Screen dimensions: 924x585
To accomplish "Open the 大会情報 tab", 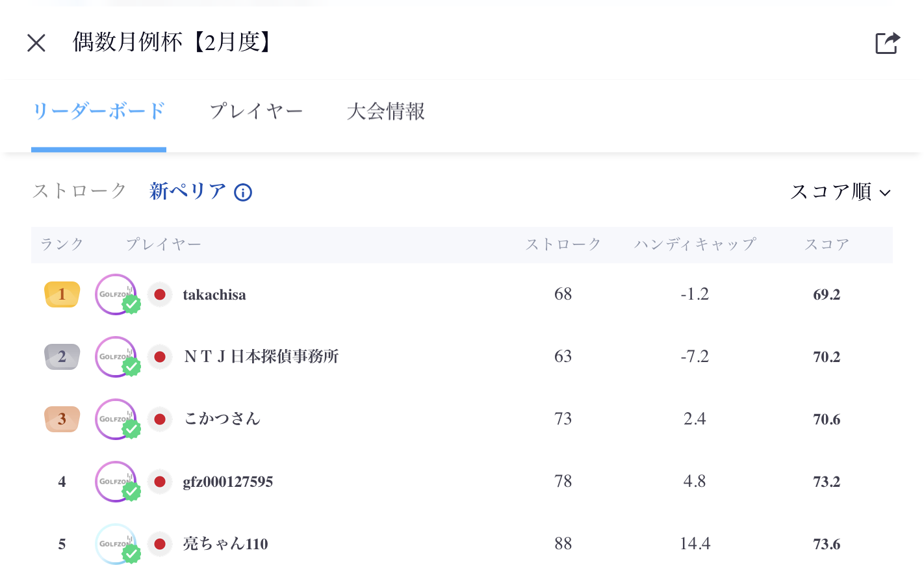I will click(x=385, y=112).
